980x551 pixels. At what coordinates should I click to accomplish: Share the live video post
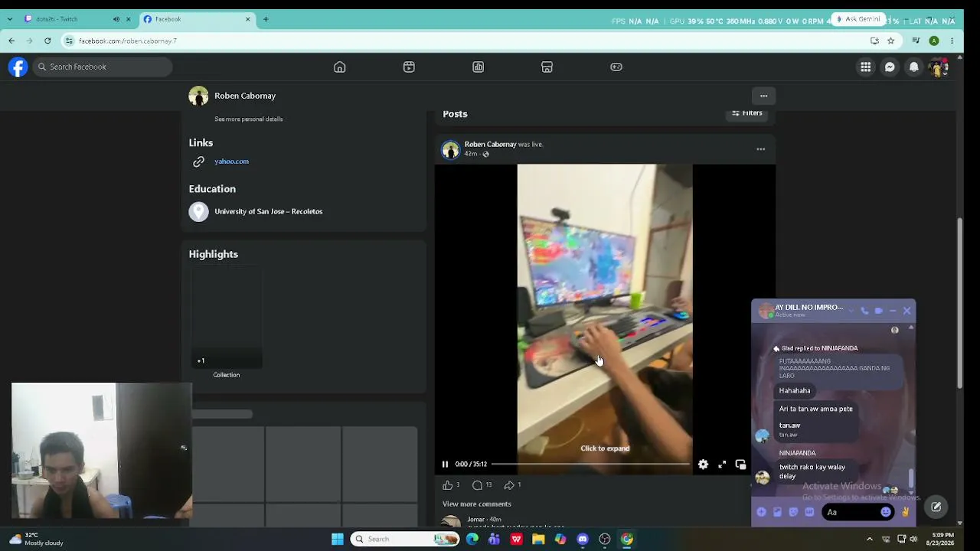click(509, 485)
